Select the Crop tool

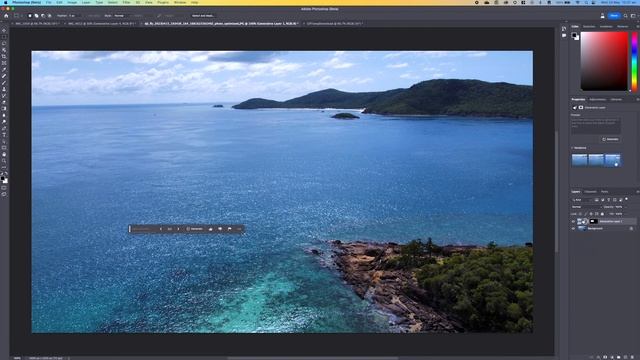[4, 57]
